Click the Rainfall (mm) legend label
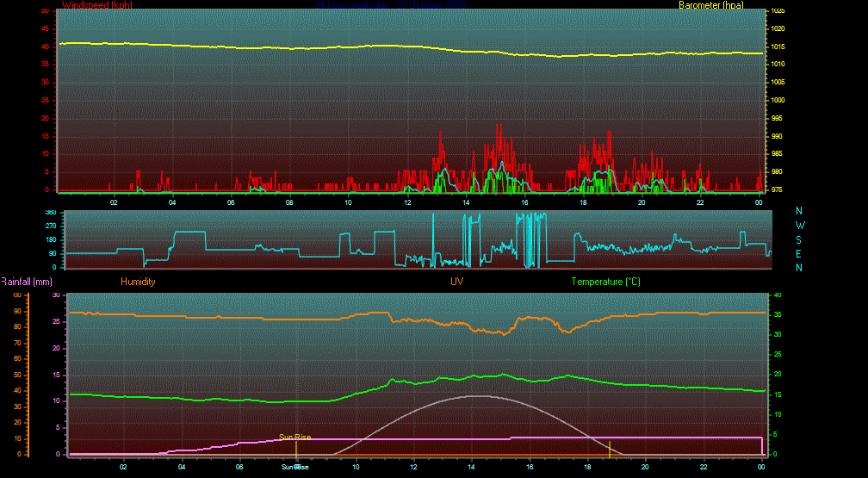The image size is (868, 478). (x=27, y=282)
